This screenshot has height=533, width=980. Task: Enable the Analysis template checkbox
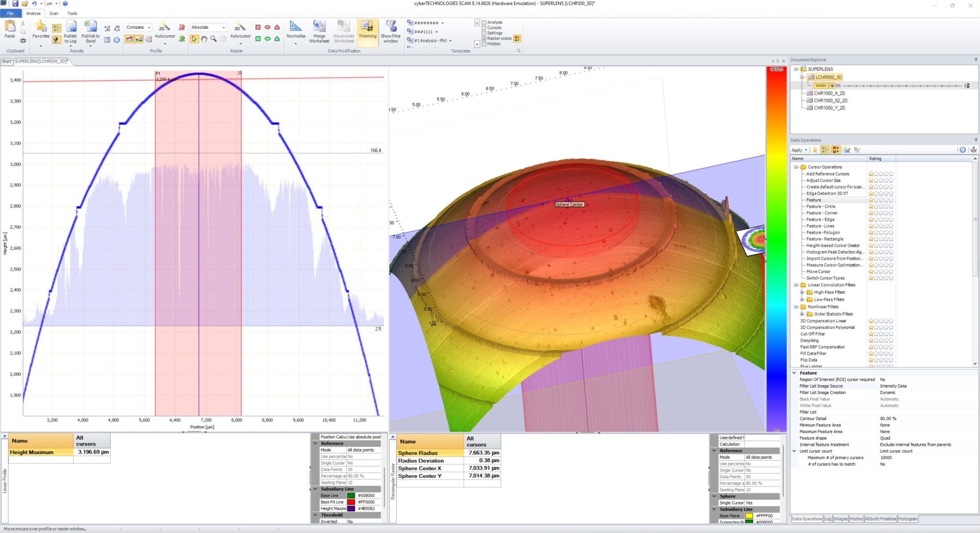pyautogui.click(x=484, y=22)
